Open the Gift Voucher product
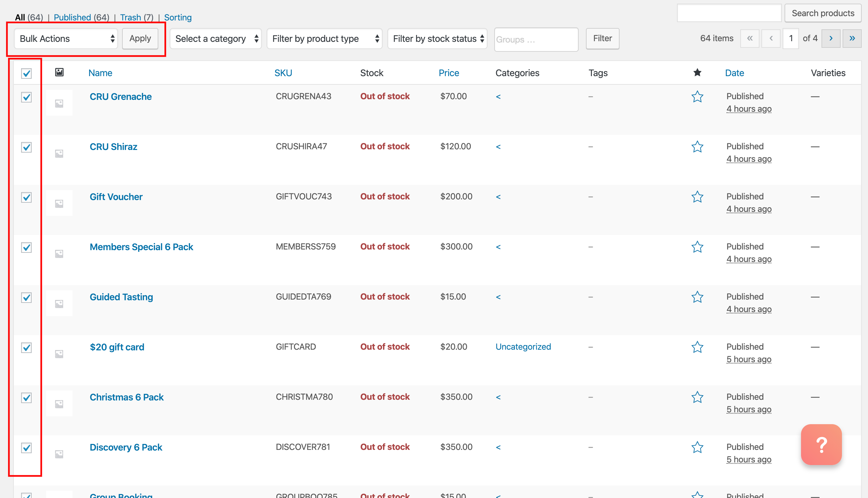The image size is (868, 498). tap(116, 197)
